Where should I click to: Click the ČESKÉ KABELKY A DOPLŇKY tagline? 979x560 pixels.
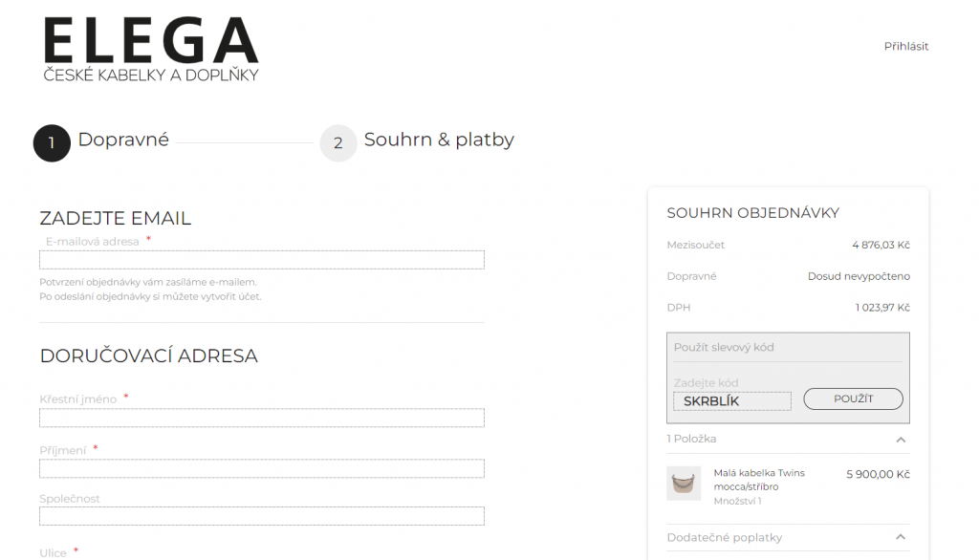150,75
